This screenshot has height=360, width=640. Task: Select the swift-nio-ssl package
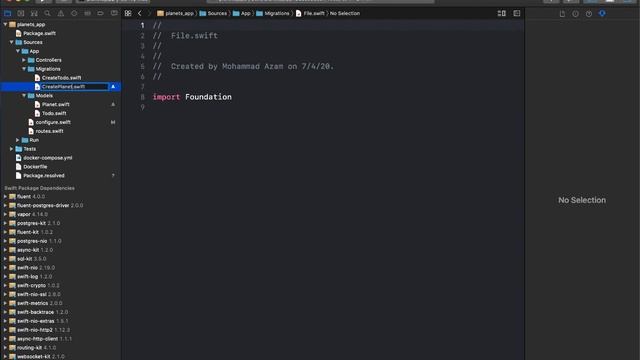point(31,294)
